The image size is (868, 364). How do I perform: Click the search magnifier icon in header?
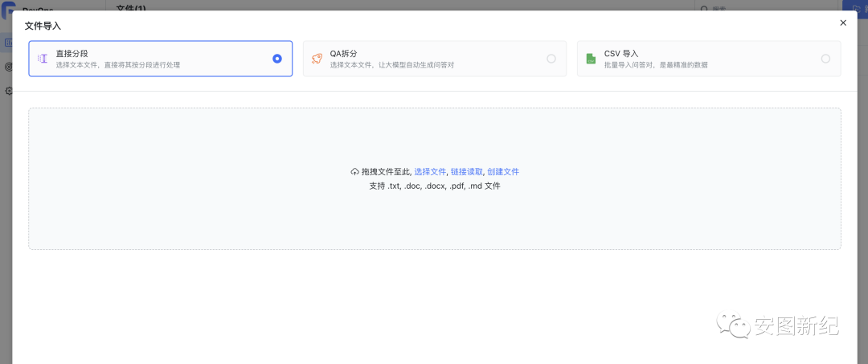[x=705, y=9]
